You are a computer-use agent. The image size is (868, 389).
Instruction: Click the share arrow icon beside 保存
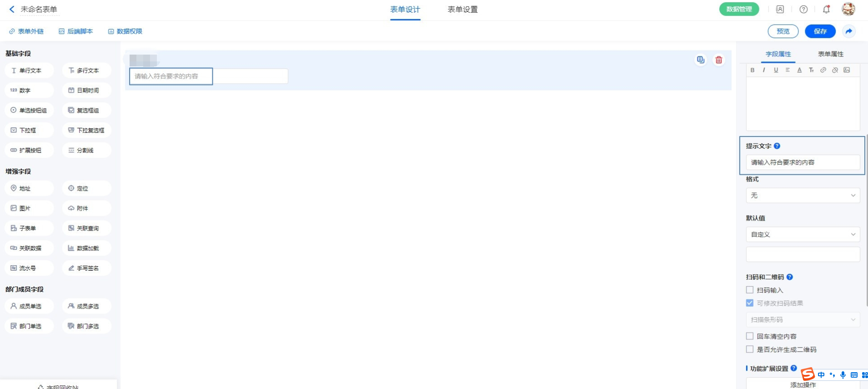pos(848,31)
